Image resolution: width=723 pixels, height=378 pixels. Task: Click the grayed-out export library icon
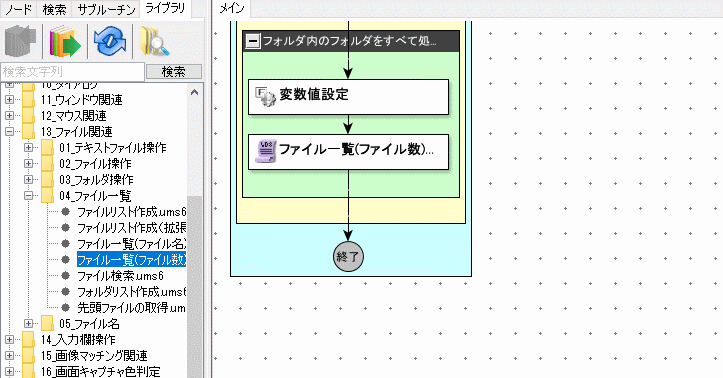point(21,41)
